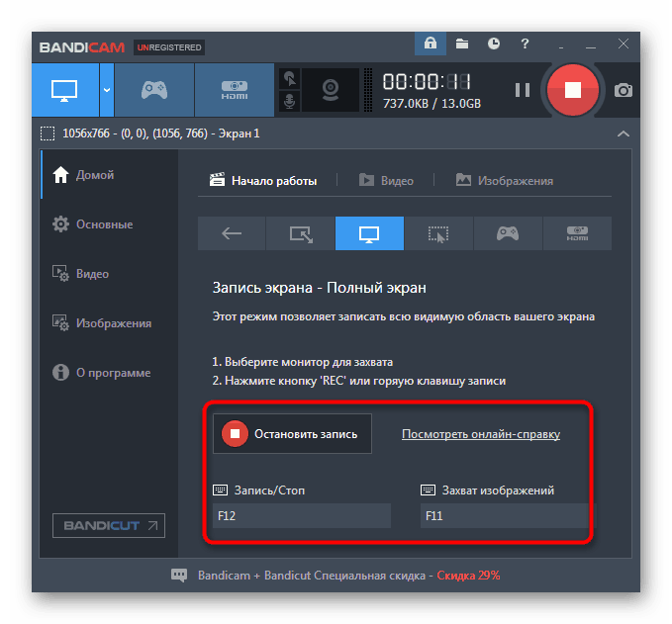Viewport: 672px width, 624px height.
Task: Choose HDMI device icon in mode row
Action: click(577, 233)
